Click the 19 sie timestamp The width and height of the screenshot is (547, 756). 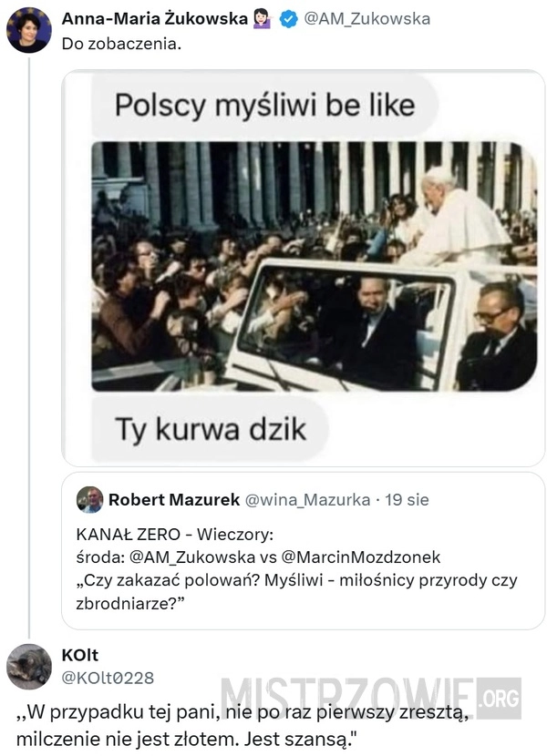click(407, 500)
